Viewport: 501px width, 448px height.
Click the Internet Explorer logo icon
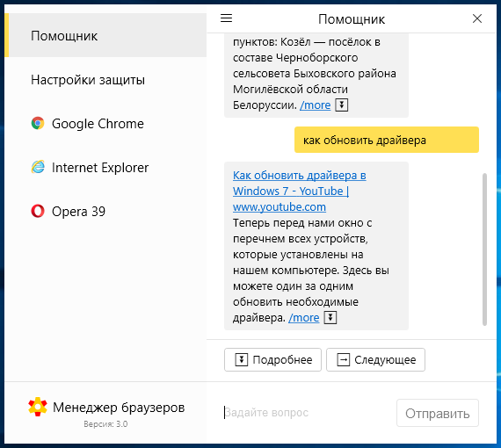click(38, 167)
